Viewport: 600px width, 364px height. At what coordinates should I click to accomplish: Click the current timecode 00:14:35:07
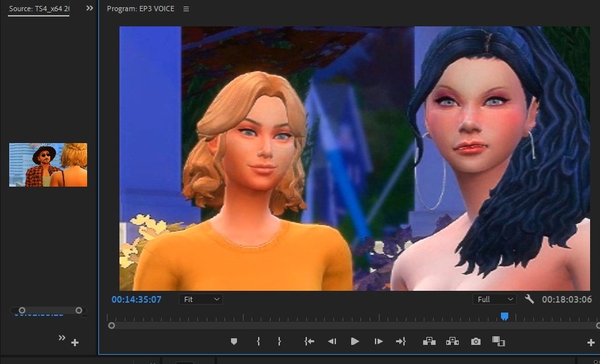(137, 299)
